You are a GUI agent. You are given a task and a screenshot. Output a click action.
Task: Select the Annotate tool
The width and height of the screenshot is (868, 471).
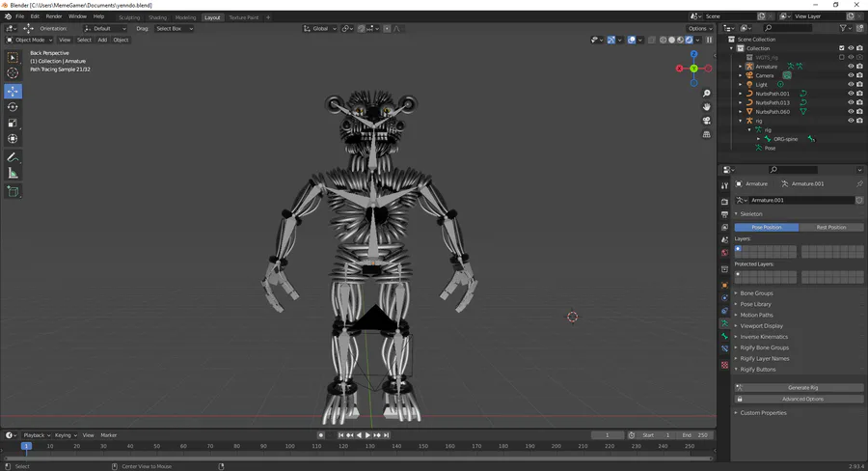click(x=13, y=158)
